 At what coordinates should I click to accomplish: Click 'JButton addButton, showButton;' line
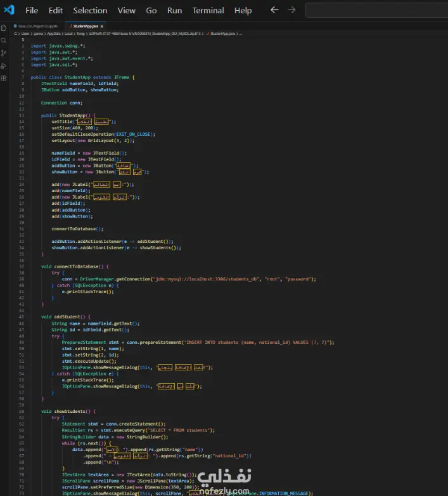click(x=80, y=90)
